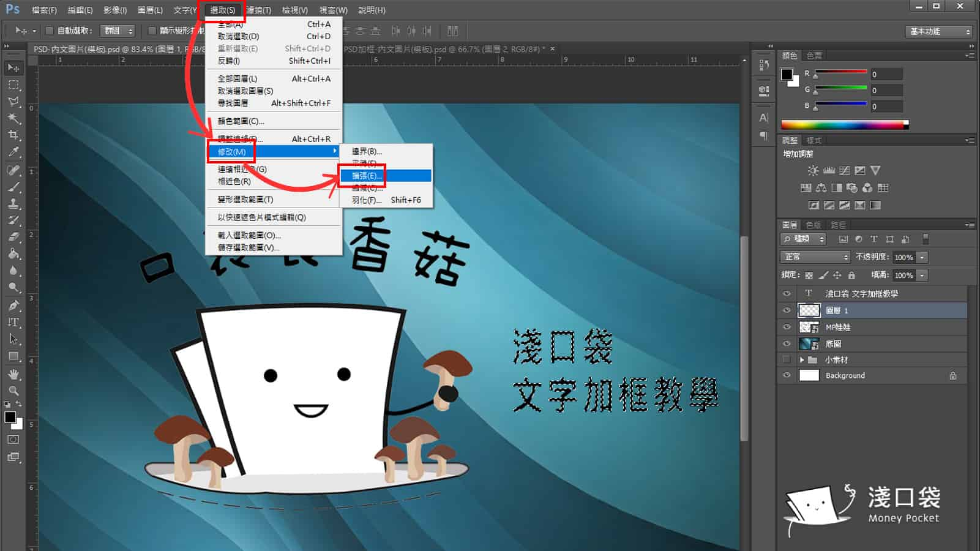
Task: Choose 顏色範圍(C) menu entry
Action: (274, 121)
